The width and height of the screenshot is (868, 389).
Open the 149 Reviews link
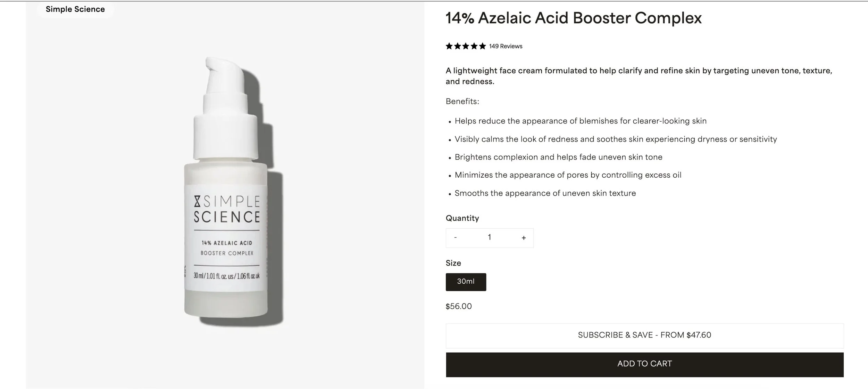click(x=506, y=46)
